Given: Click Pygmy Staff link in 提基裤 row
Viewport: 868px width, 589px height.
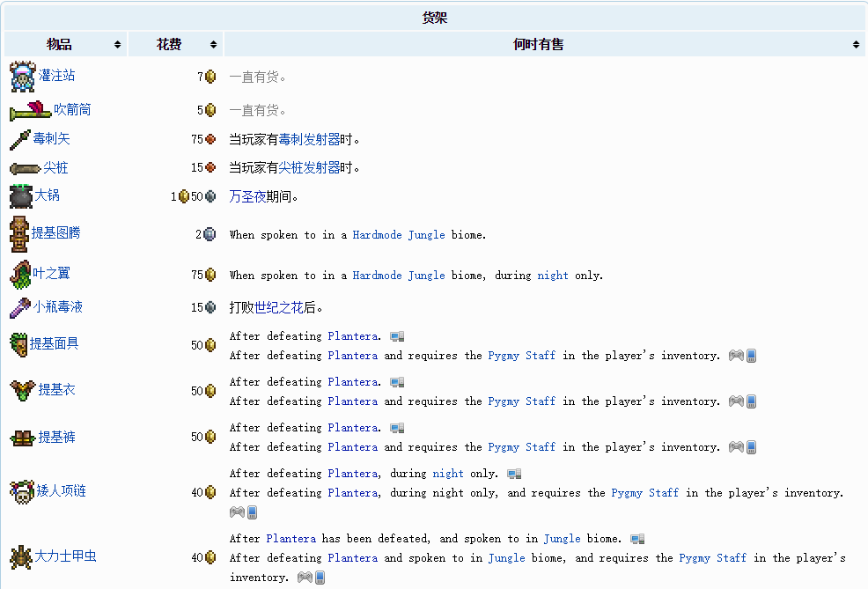Looking at the screenshot, I should [521, 447].
